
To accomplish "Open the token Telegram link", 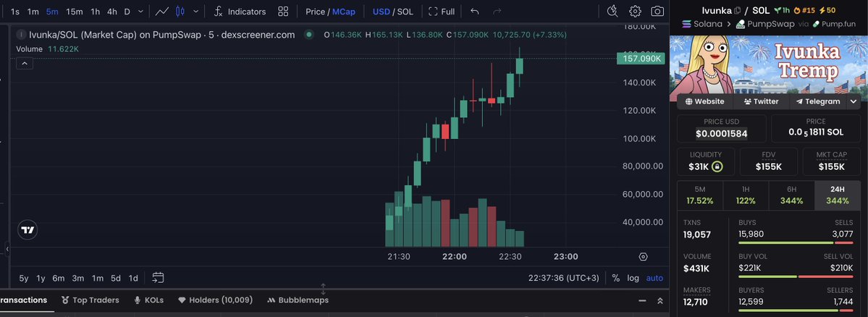I will tap(817, 101).
